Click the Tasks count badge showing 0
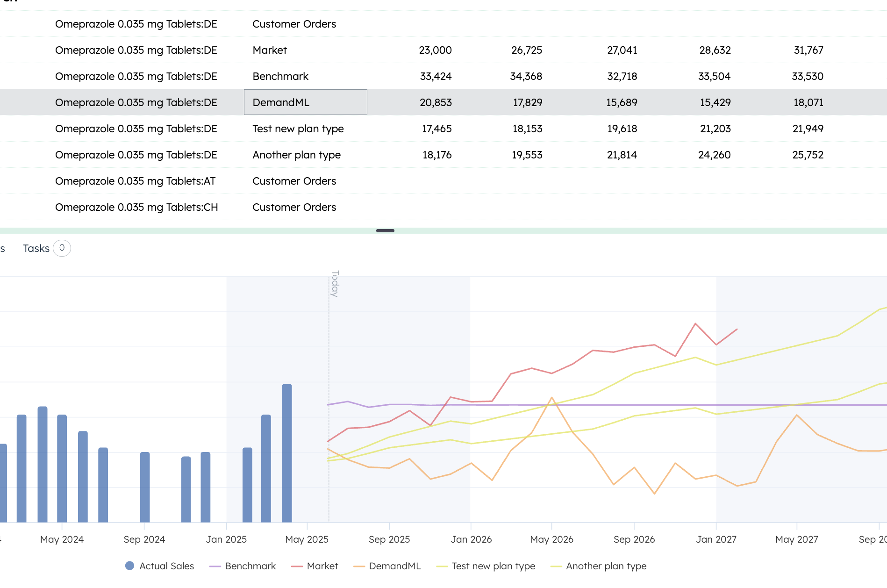Screen dimensions: 887x588 (62, 248)
